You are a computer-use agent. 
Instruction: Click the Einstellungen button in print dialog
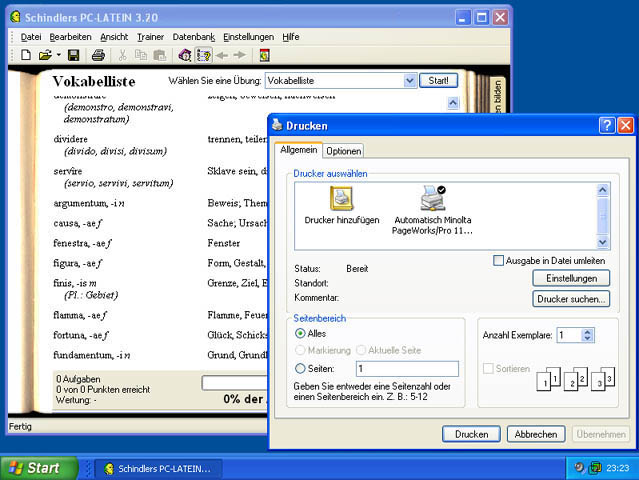pos(571,278)
